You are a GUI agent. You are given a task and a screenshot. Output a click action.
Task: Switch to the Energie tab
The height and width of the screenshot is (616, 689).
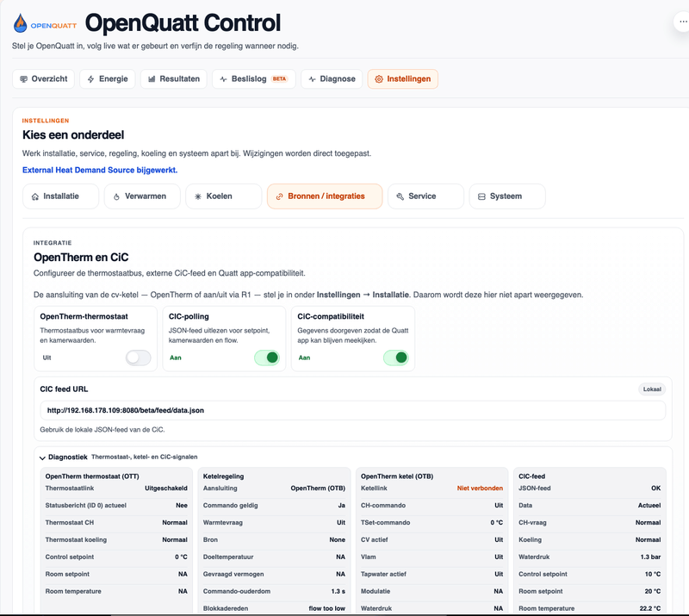click(107, 79)
